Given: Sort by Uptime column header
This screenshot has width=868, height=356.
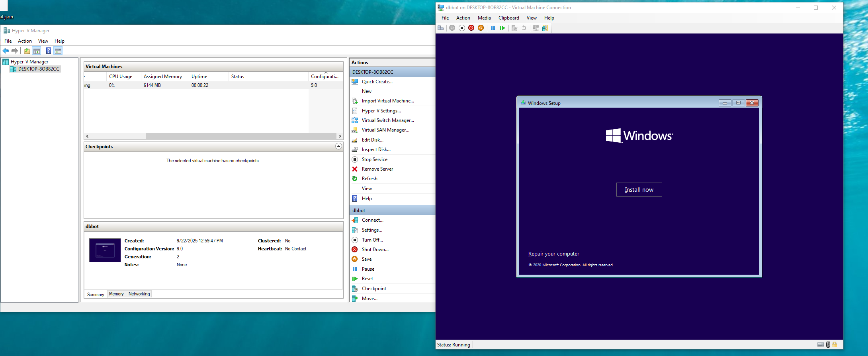Looking at the screenshot, I should point(209,77).
